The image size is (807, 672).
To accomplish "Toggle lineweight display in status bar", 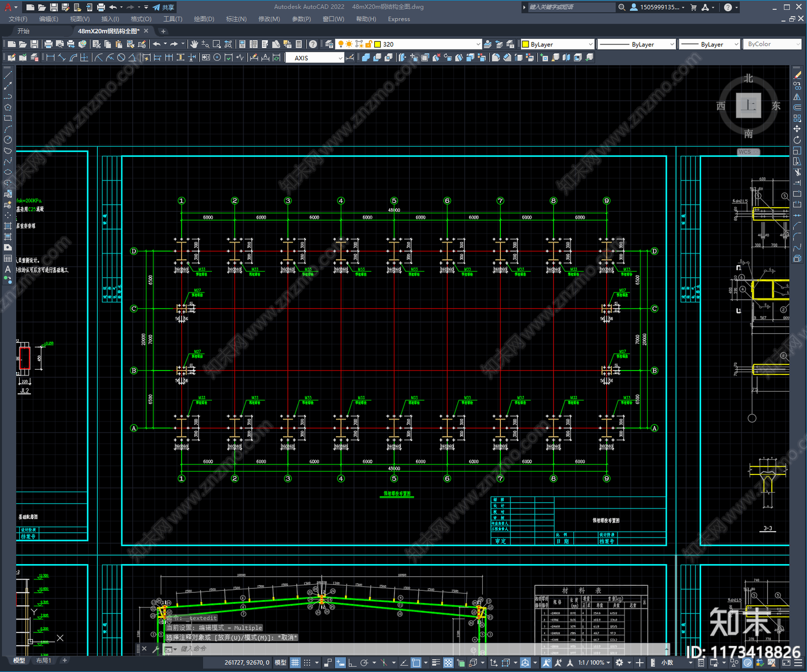I will point(436,662).
